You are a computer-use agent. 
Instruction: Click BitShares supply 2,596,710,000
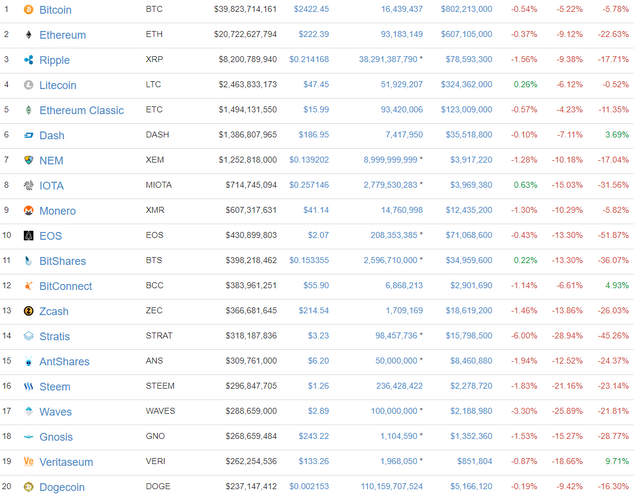[391, 260]
